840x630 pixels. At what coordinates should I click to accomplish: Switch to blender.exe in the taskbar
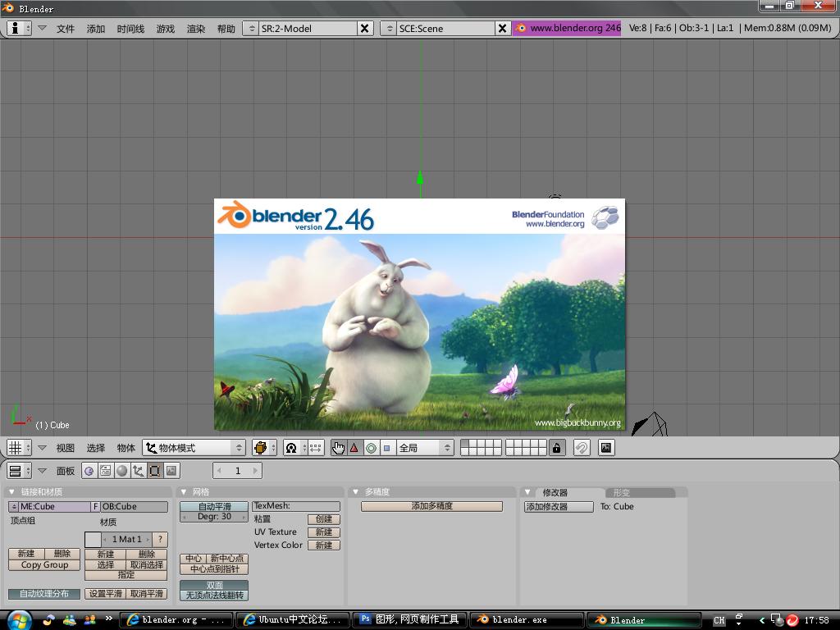[527, 620]
